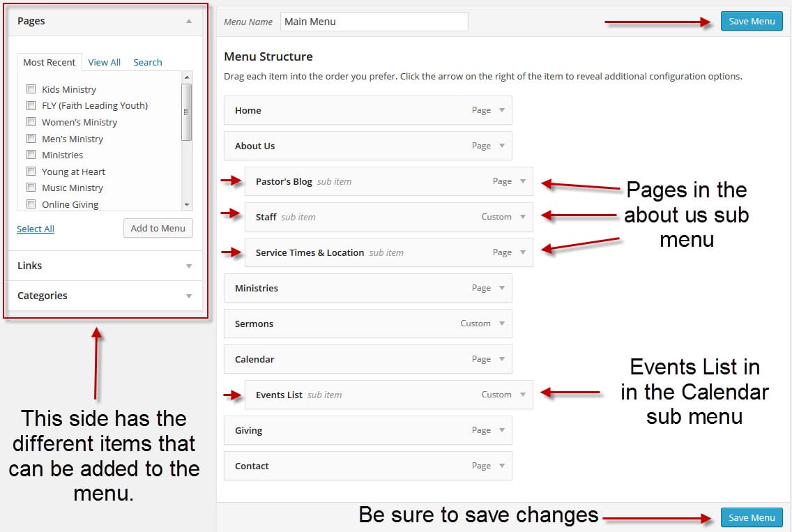
Task: Select the Service Times & Location sub item
Action: [389, 252]
